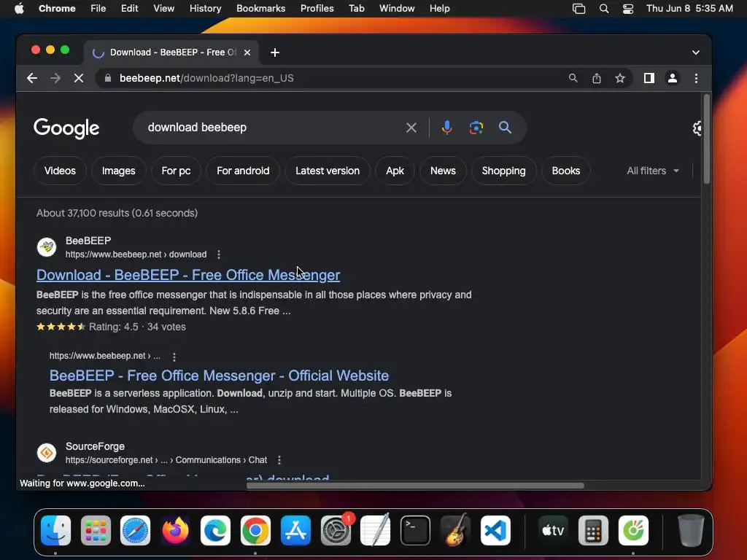The width and height of the screenshot is (747, 560).
Task: Click the zoom magnifier in the address bar
Action: 573,78
